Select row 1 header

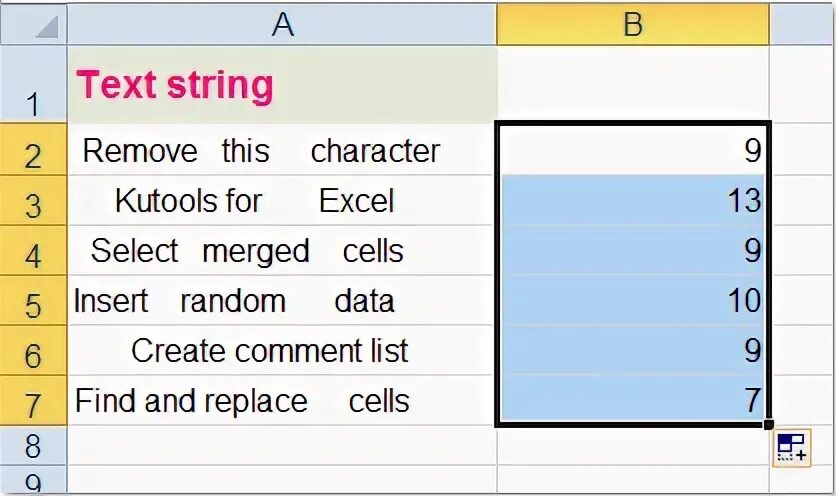[34, 86]
